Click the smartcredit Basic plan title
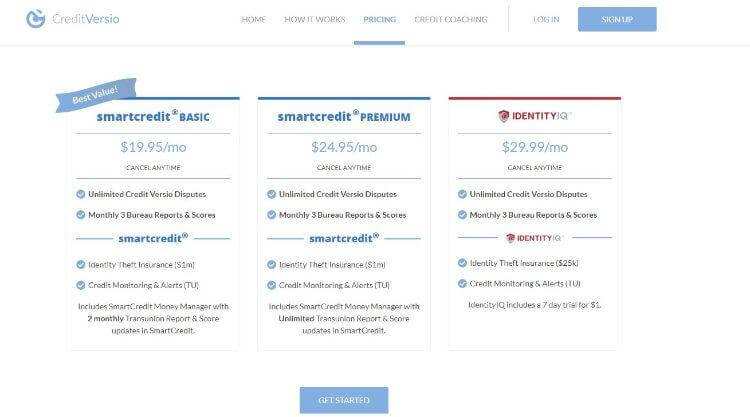This screenshot has height=417, width=750. [x=153, y=117]
